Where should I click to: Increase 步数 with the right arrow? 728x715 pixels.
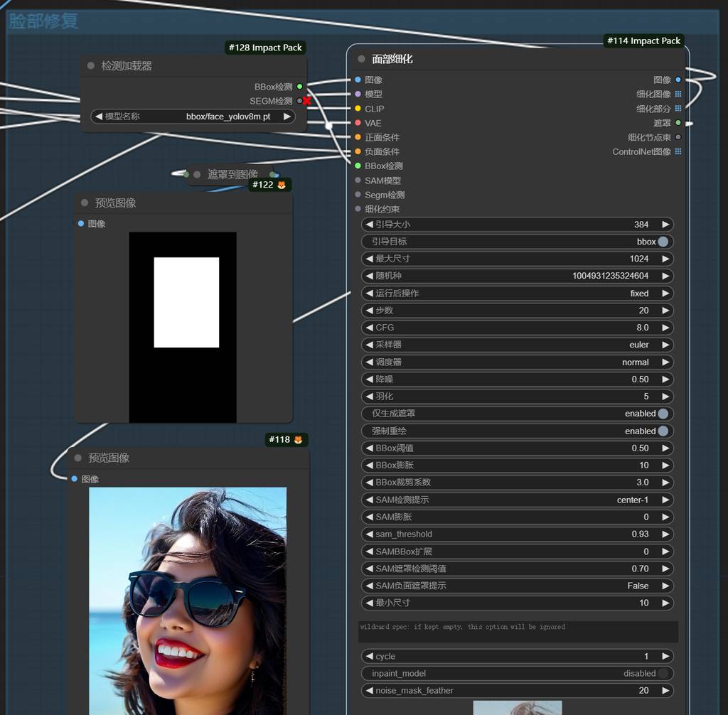[x=665, y=311]
